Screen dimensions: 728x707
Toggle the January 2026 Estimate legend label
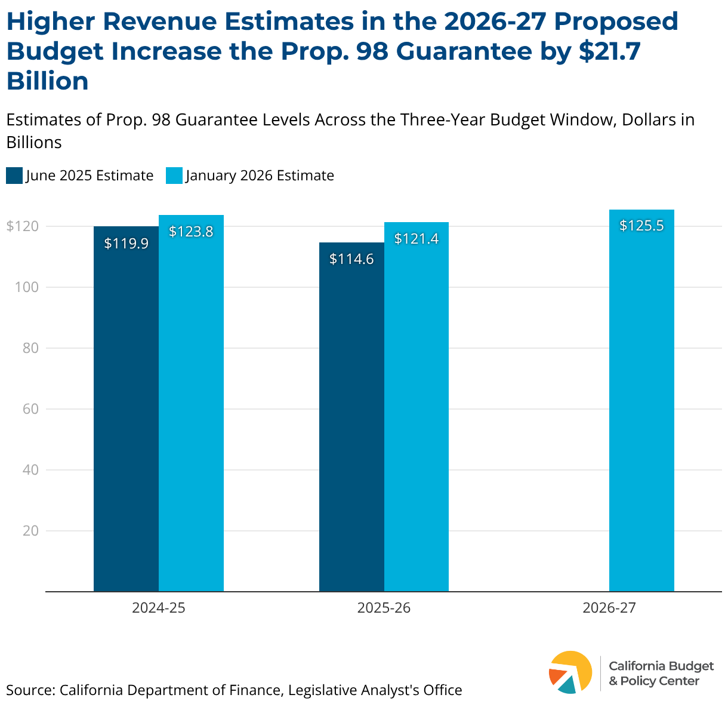pos(260,176)
